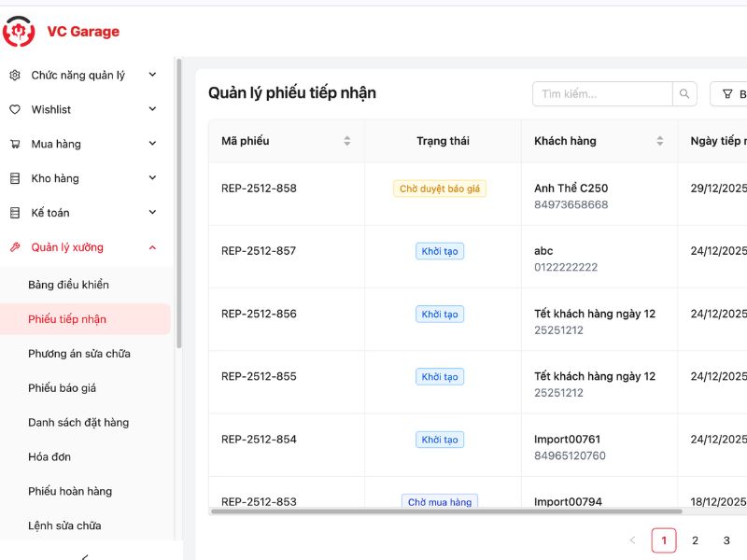Click the gear icon beside Chức năng quản lý

pyautogui.click(x=15, y=76)
